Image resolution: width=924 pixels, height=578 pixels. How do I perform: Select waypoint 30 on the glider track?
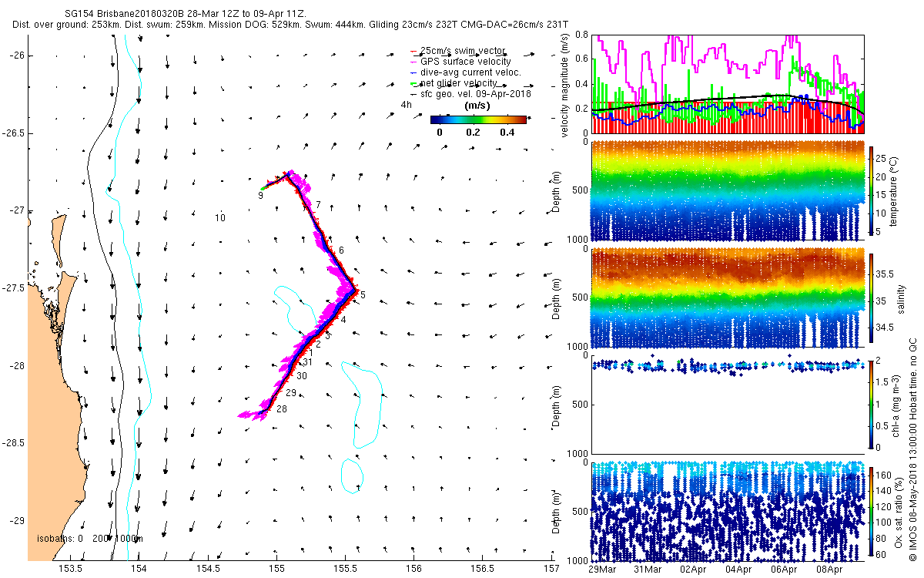click(x=302, y=376)
